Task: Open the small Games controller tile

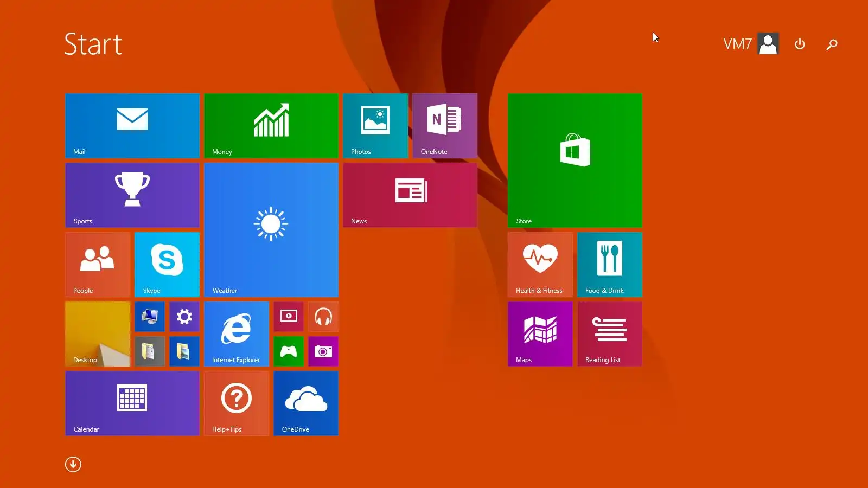Action: [x=289, y=351]
